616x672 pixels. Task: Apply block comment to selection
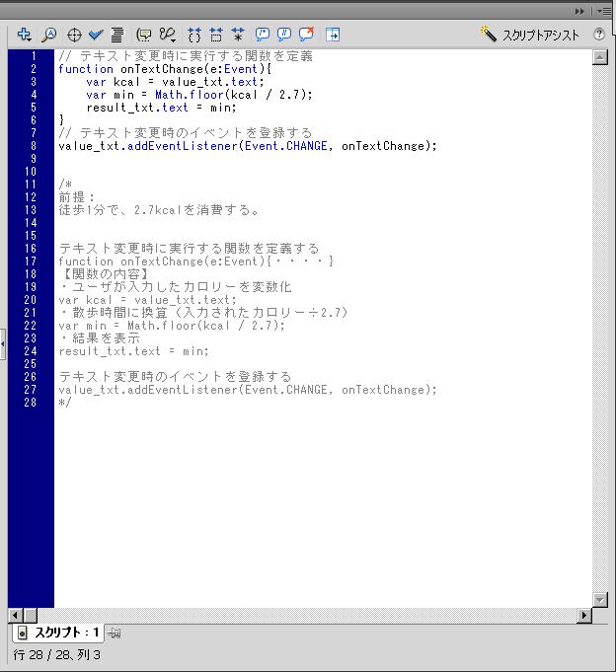click(263, 35)
